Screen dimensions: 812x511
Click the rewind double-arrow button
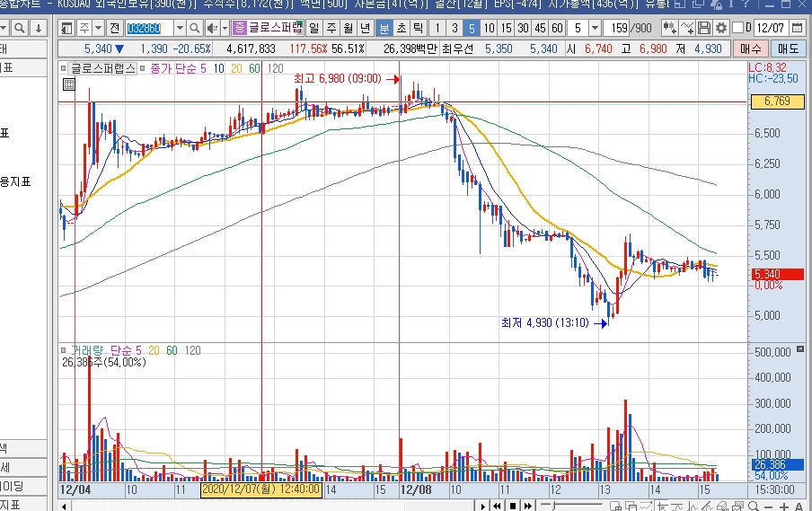point(497,506)
